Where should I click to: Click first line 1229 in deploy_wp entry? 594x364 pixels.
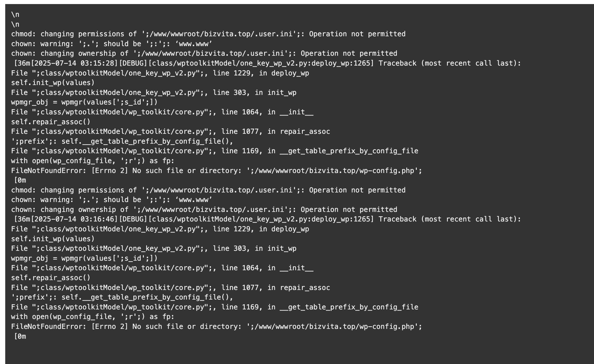click(x=160, y=73)
